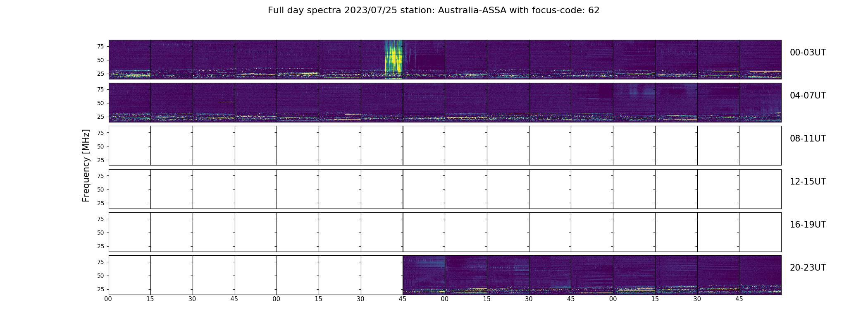Click the 50 tick of the 12-15UT row
Screen dimensions: 868x331
click(100, 189)
